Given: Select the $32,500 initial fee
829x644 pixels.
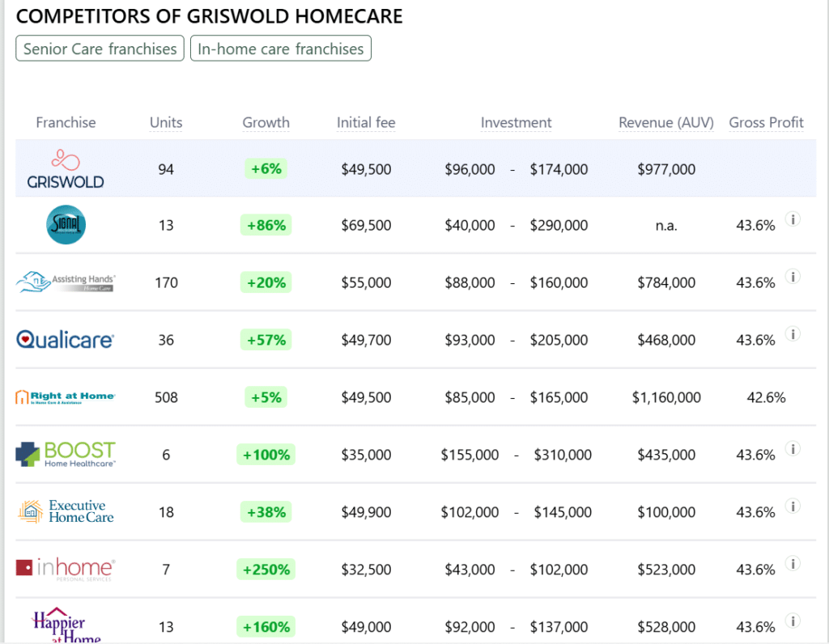Looking at the screenshot, I should 366,570.
